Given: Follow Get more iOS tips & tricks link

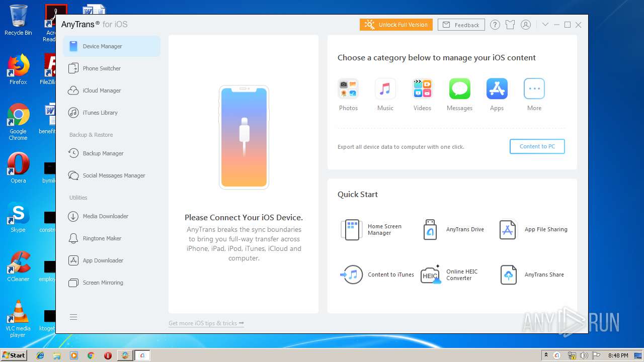Looking at the screenshot, I should [206, 323].
